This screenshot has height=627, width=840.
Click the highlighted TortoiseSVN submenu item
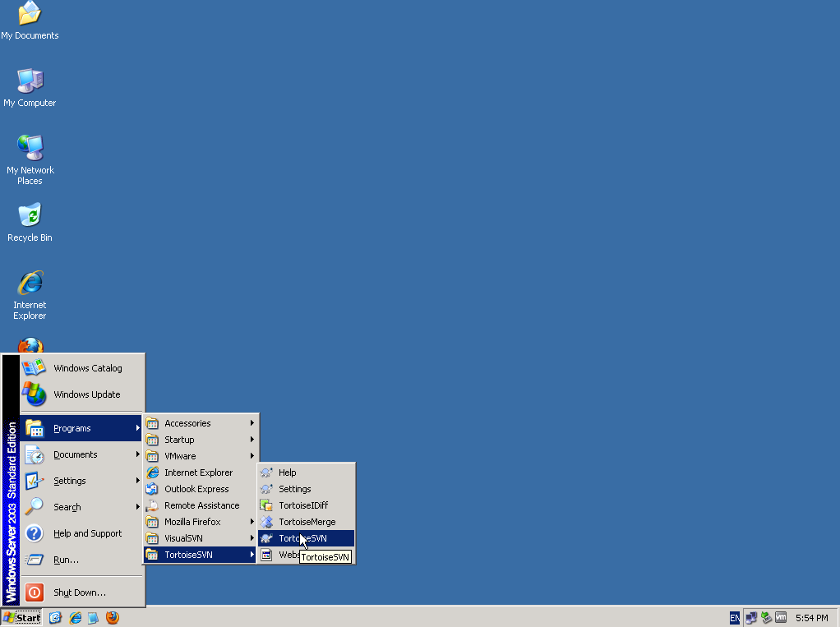[307, 538]
